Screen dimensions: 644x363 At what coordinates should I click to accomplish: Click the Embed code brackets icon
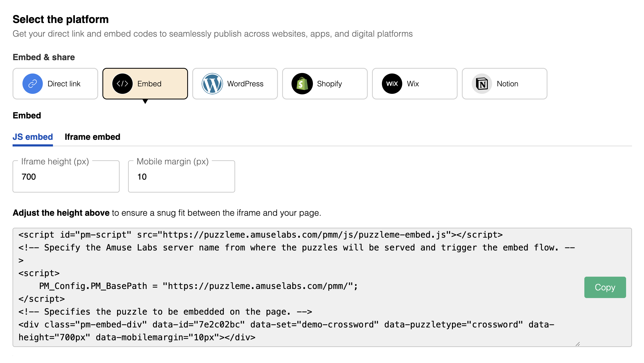[122, 84]
